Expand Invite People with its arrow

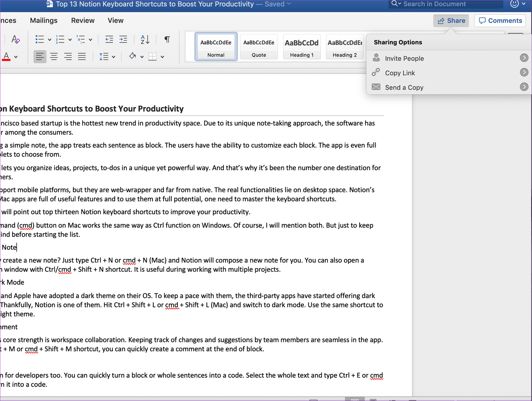(524, 58)
